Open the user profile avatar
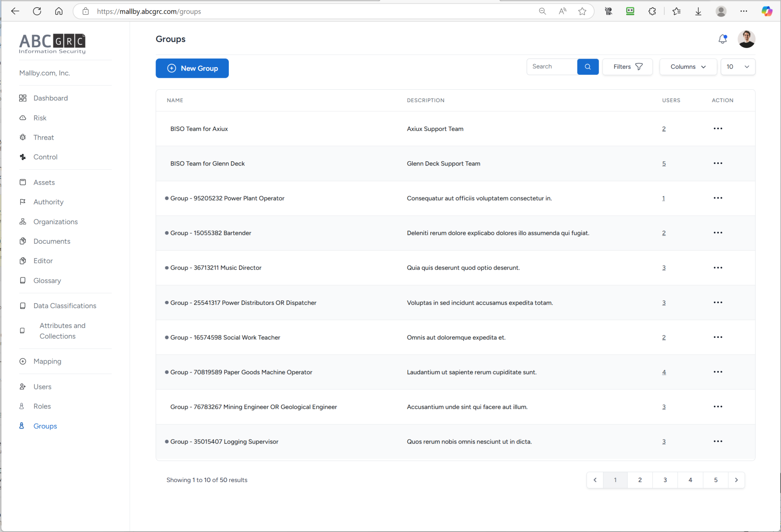 click(x=746, y=39)
